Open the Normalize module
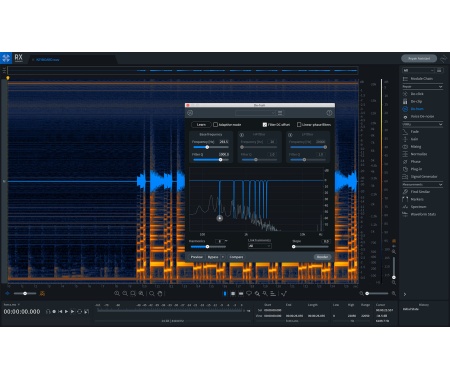450x380 pixels. [419, 154]
